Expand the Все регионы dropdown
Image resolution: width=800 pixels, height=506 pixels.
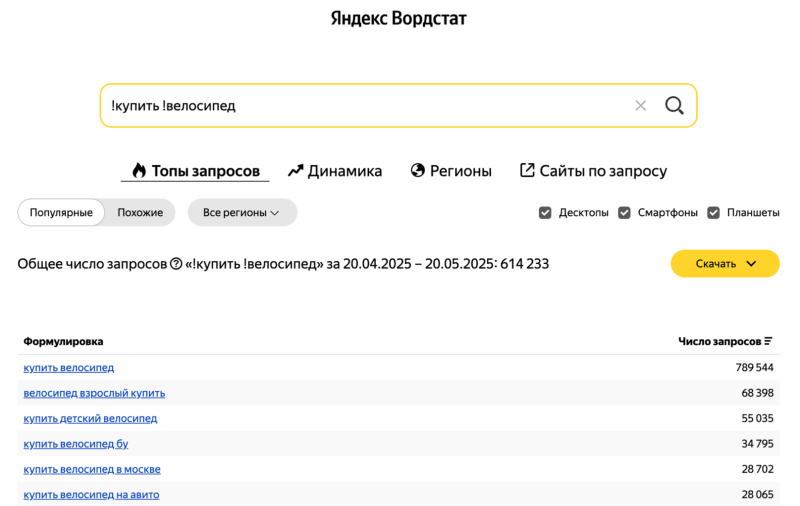tap(242, 213)
